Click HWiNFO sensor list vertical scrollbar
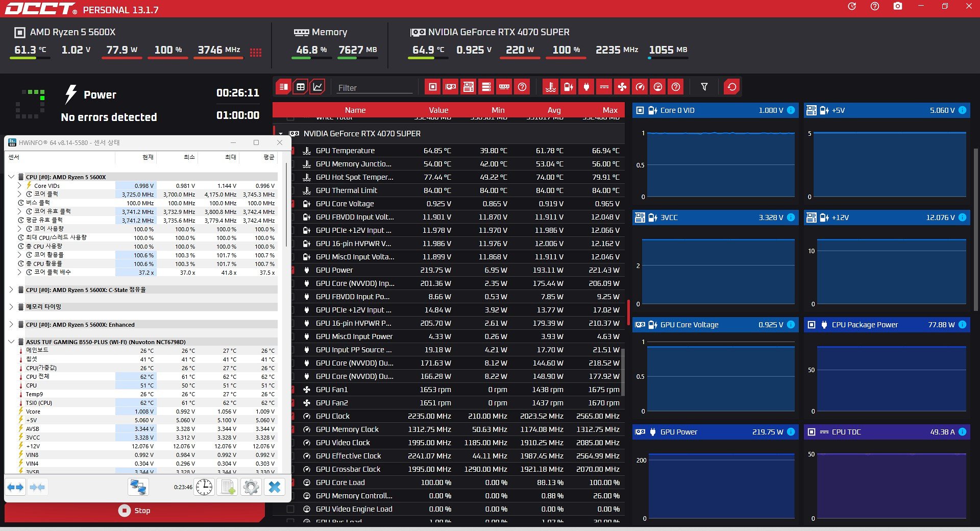The image size is (980, 531). [x=287, y=204]
